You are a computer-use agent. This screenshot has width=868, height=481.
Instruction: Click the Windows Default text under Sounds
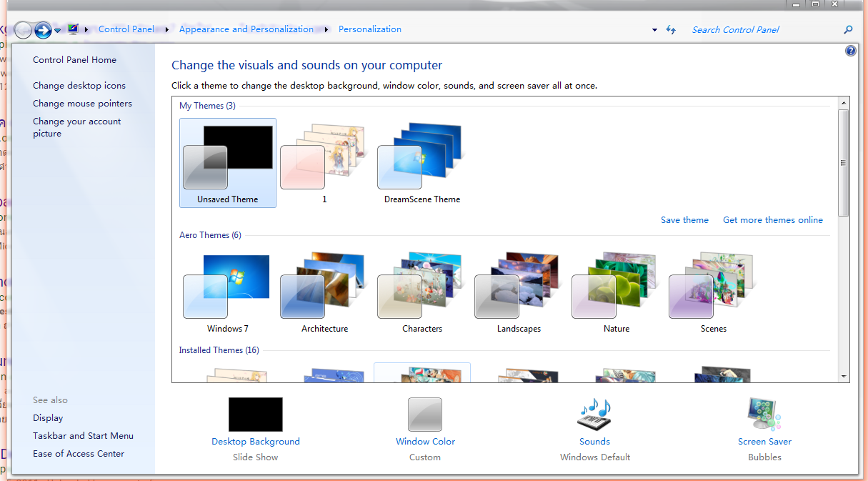595,457
